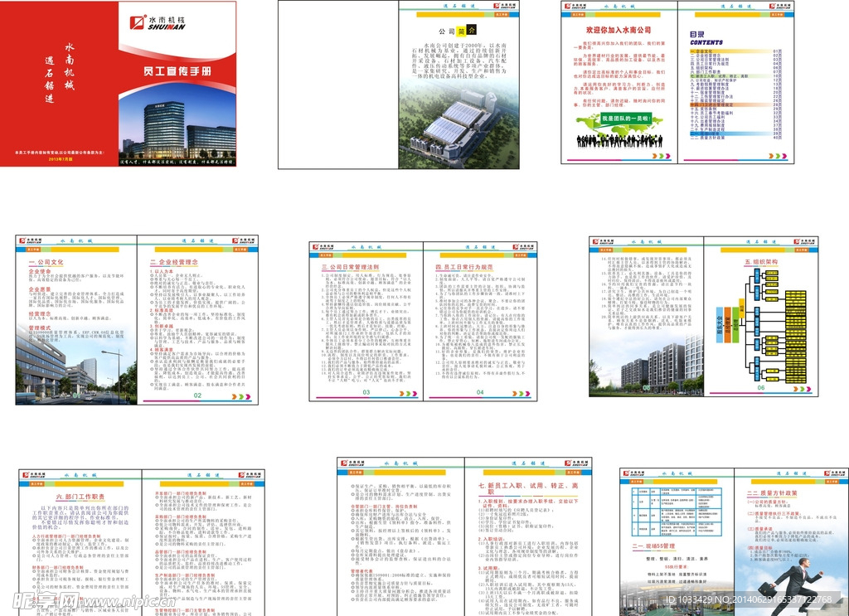The width and height of the screenshot is (849, 616).
Task: Click the green 我是团队的一员啦 banner
Action: (625, 118)
